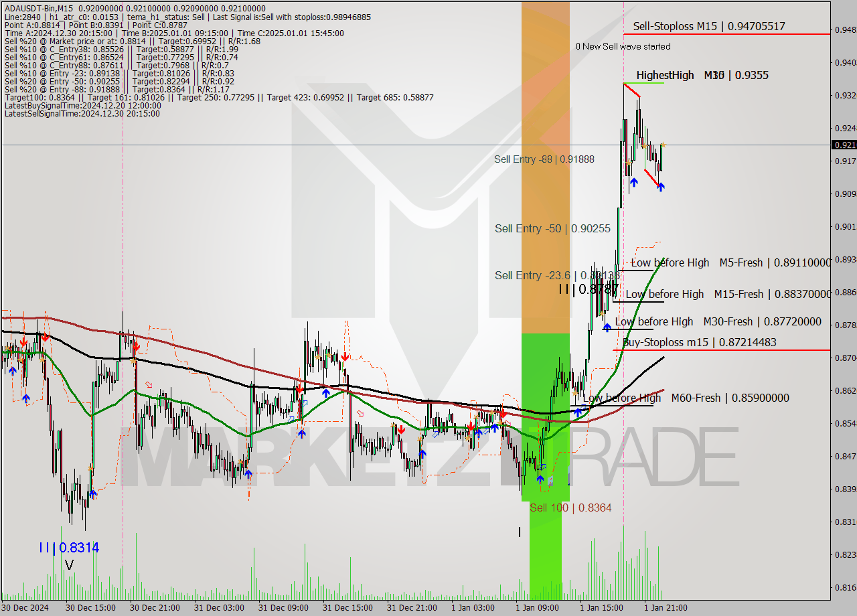Image resolution: width=857 pixels, height=616 pixels.
Task: Click the 'Sell %20 @ Entry -88' line
Action: pyautogui.click(x=116, y=90)
